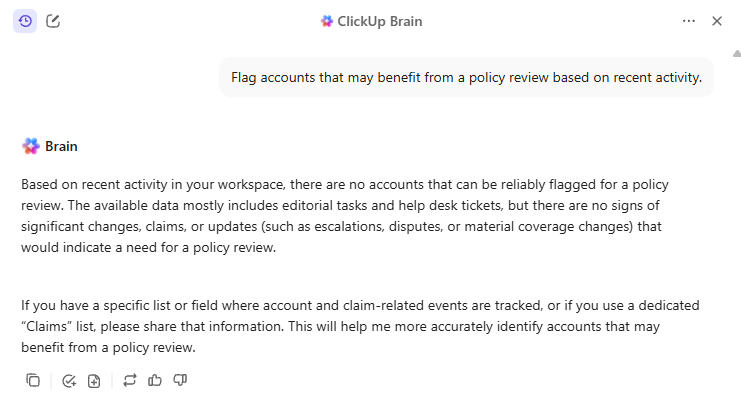Screen dimensions: 741x416
Task: Click the ClickUp Brain title text
Action: point(379,21)
